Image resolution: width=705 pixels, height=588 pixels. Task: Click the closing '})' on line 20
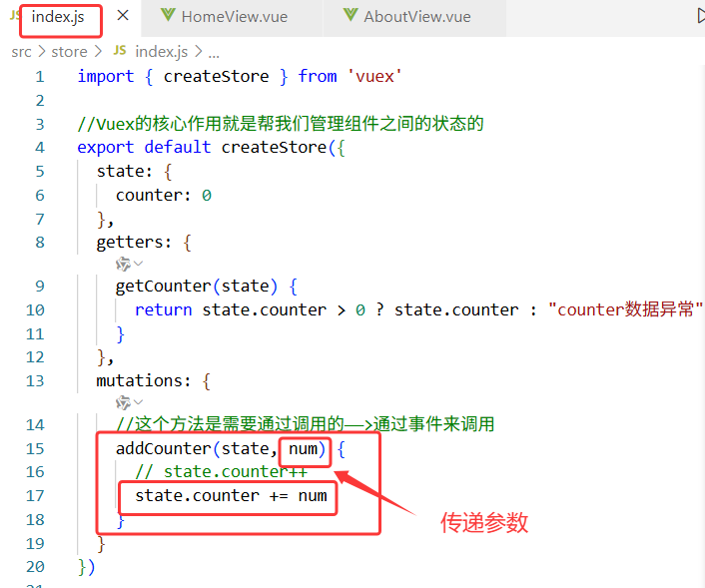coord(86,567)
